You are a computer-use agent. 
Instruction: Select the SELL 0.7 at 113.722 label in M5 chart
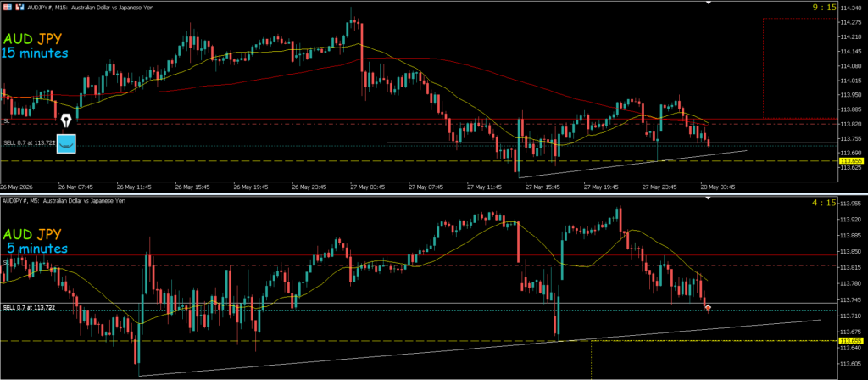coord(29,307)
